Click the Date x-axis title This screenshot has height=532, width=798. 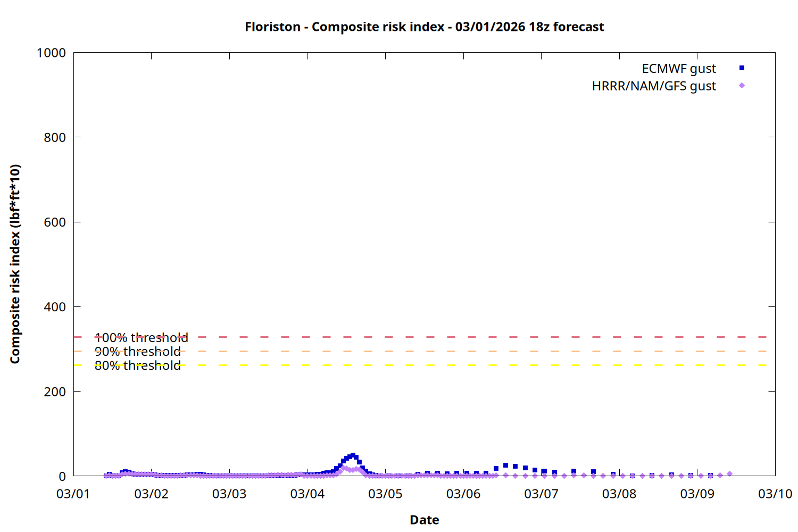tap(424, 520)
